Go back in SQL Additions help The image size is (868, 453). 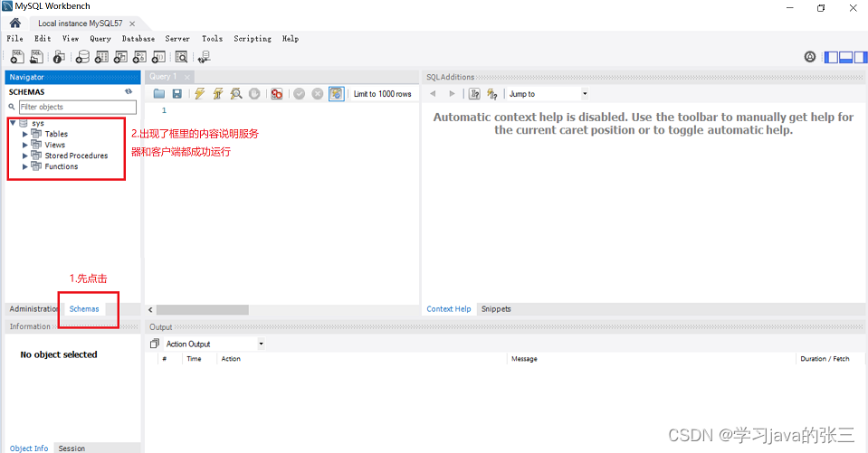click(x=433, y=94)
